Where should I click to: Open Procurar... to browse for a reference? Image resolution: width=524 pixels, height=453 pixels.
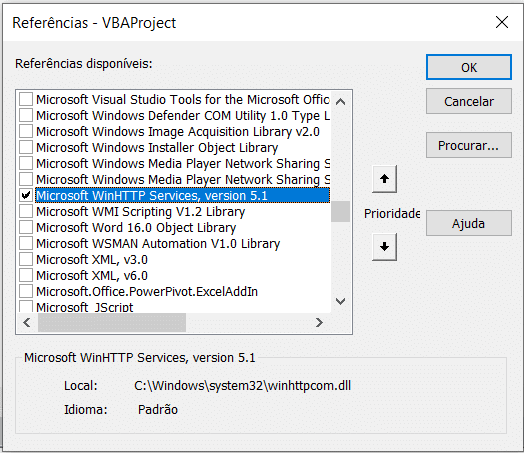[x=469, y=145]
